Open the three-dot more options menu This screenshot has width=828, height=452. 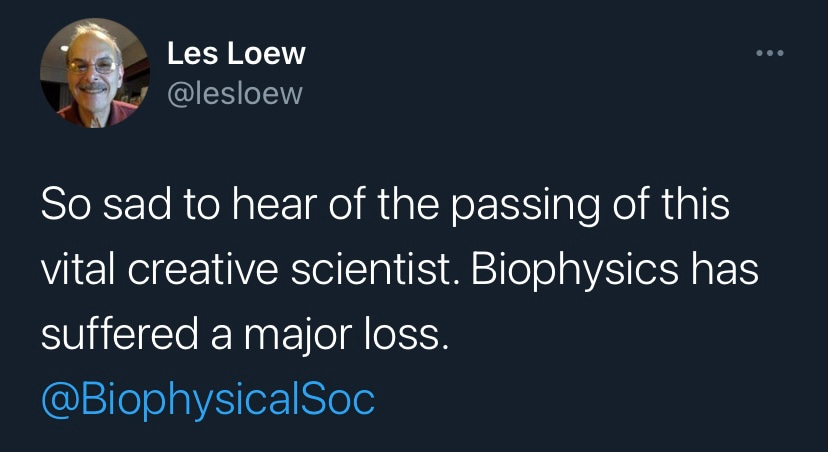point(768,53)
